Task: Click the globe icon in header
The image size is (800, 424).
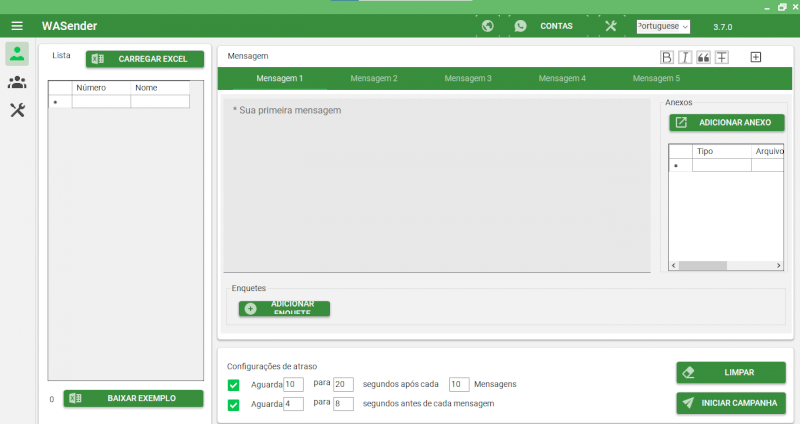Action: pos(487,26)
